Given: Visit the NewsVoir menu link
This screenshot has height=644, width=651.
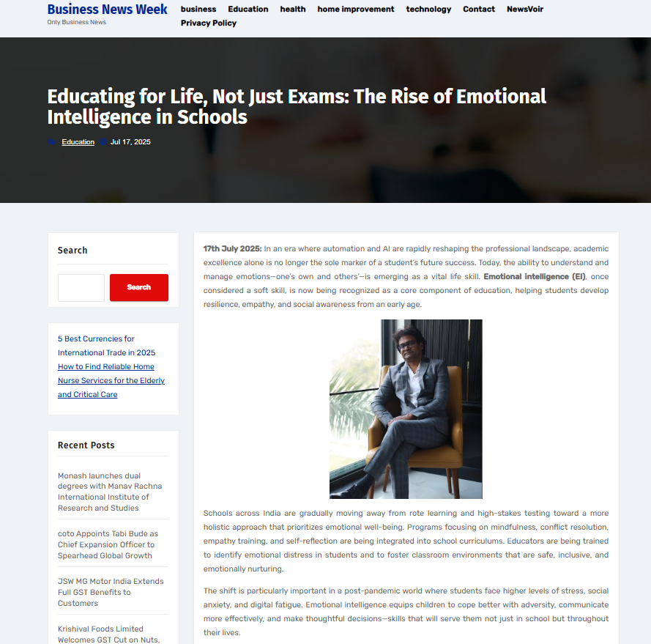Looking at the screenshot, I should tap(525, 9).
